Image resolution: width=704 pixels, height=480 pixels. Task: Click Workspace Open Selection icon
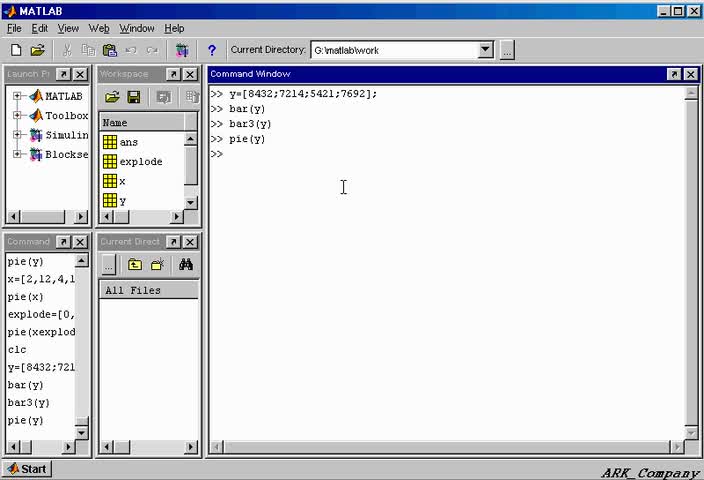163,97
